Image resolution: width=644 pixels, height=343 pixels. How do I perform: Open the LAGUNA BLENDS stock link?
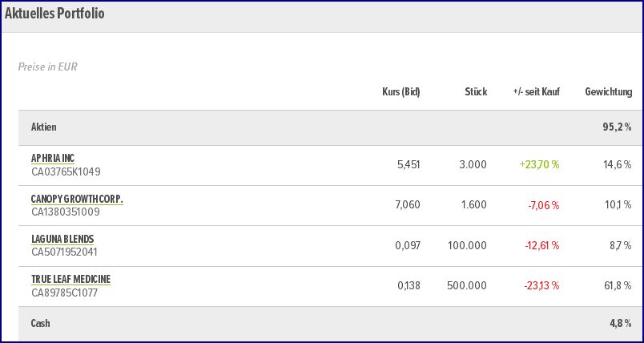pyautogui.click(x=62, y=239)
